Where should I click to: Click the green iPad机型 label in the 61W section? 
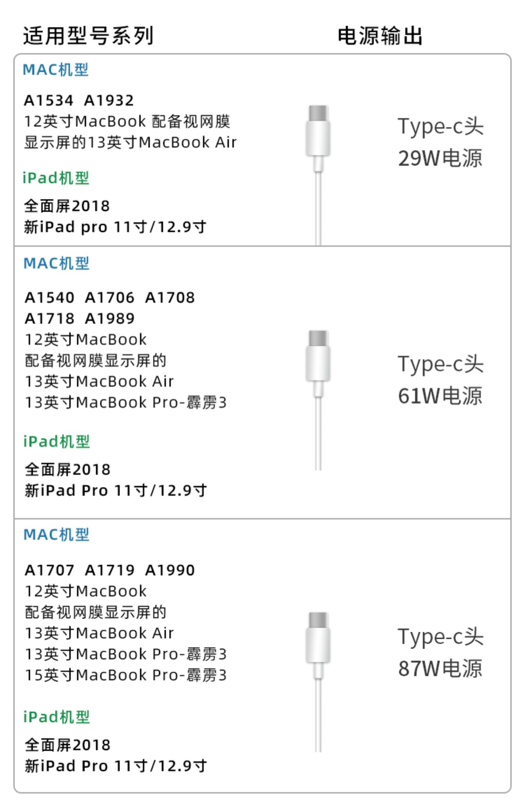56,441
